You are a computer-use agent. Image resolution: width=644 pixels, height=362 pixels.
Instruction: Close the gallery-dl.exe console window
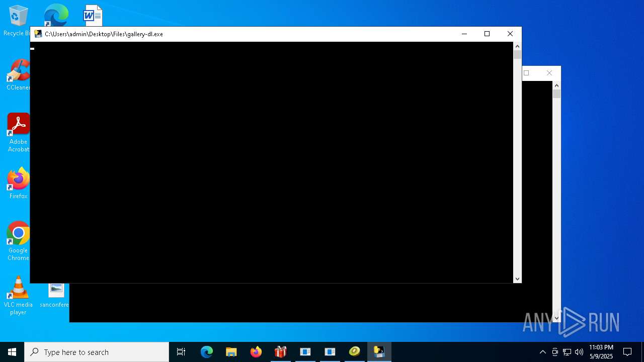click(x=510, y=34)
